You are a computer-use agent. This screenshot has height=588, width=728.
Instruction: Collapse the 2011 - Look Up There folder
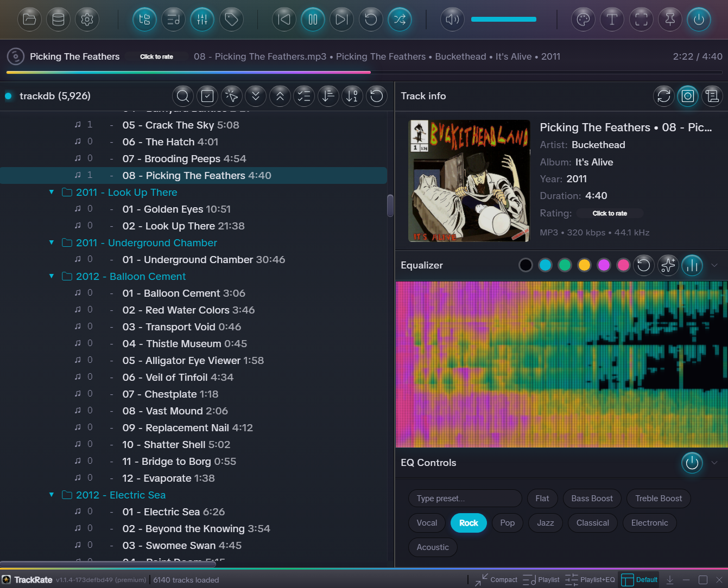pos(52,192)
